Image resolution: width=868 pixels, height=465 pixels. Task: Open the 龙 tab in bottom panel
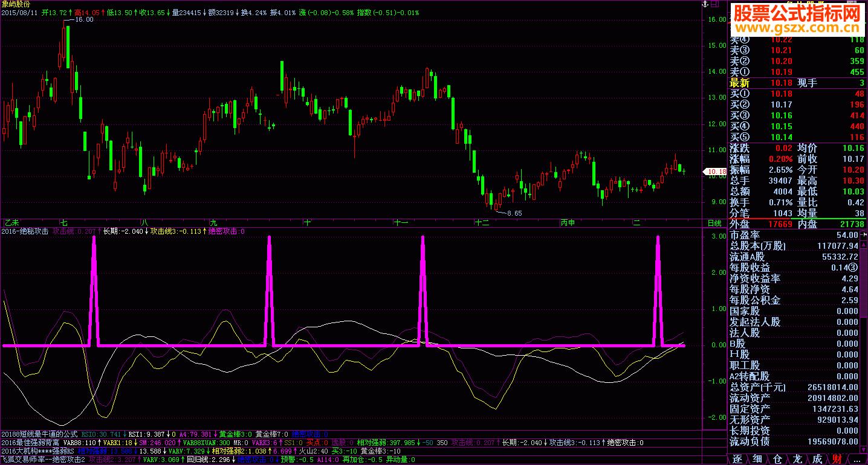[x=797, y=459]
